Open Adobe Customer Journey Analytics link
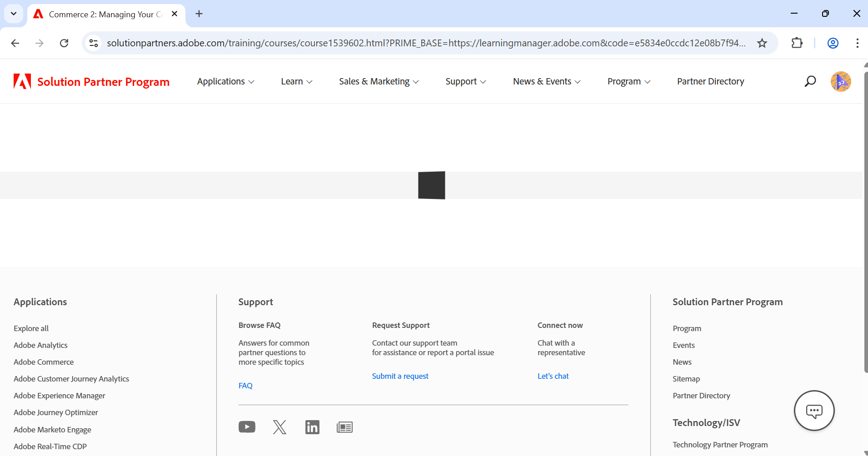The image size is (868, 456). tap(71, 379)
